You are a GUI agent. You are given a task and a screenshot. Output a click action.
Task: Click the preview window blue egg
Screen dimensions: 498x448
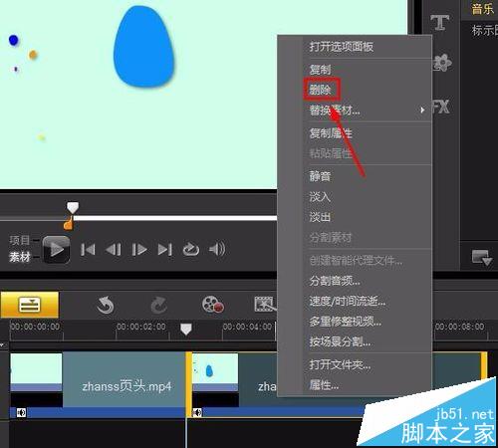pyautogui.click(x=143, y=47)
